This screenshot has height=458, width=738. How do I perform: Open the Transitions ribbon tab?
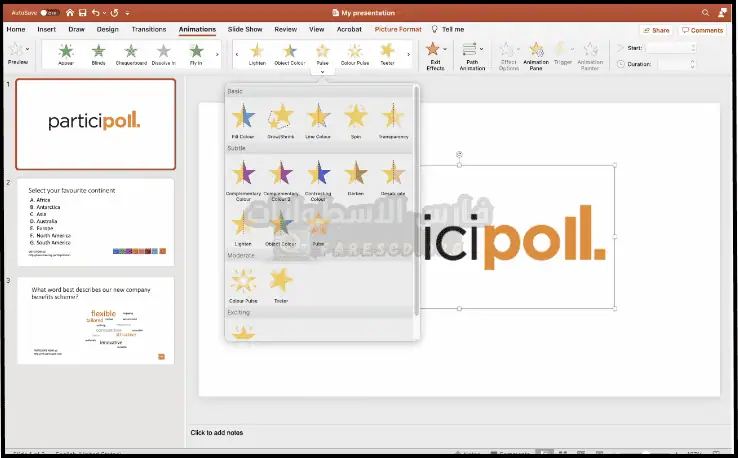click(149, 30)
